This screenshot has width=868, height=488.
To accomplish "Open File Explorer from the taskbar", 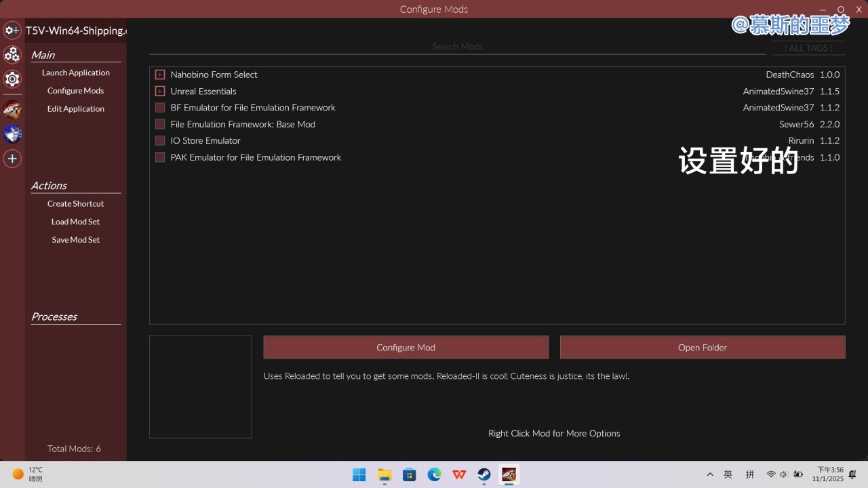I will point(384,474).
